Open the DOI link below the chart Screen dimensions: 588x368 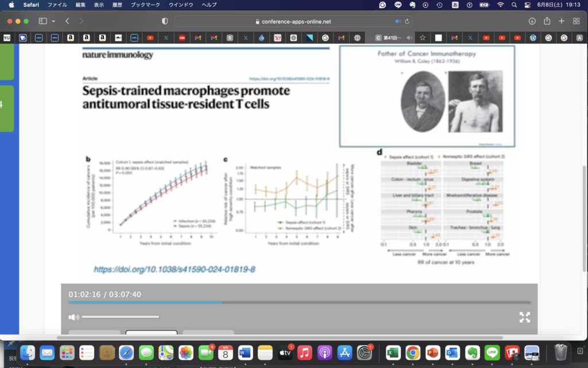[175, 269]
